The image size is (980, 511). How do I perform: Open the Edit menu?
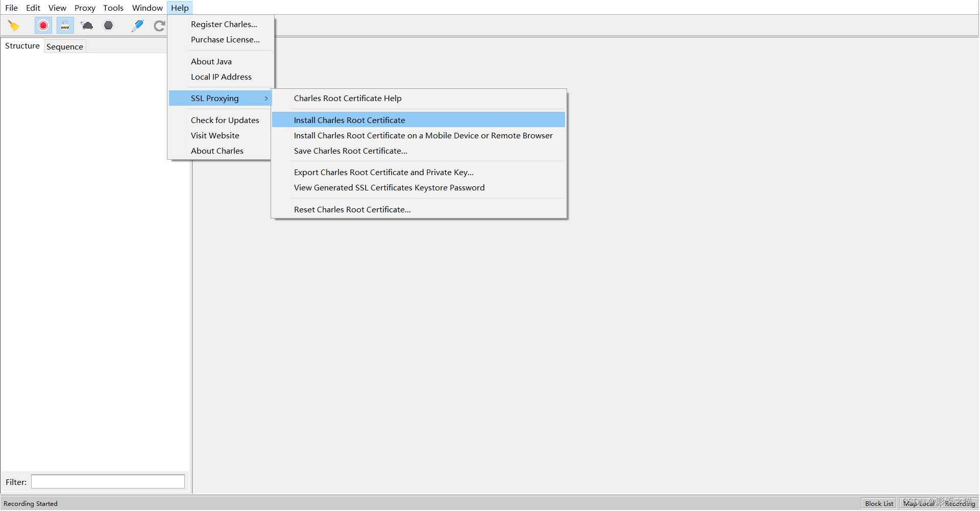[33, 8]
